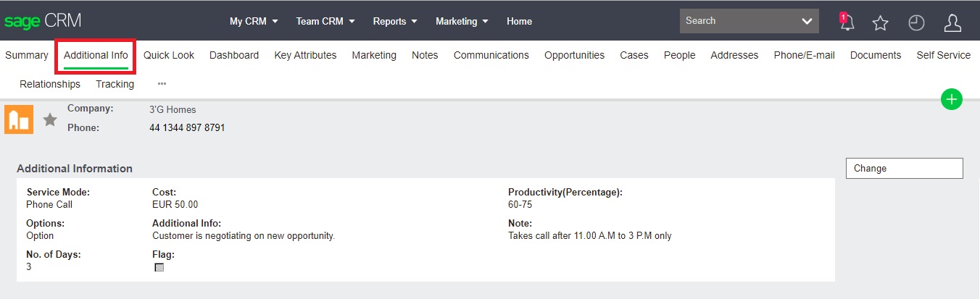
Task: Click the orange company building icon
Action: click(19, 119)
